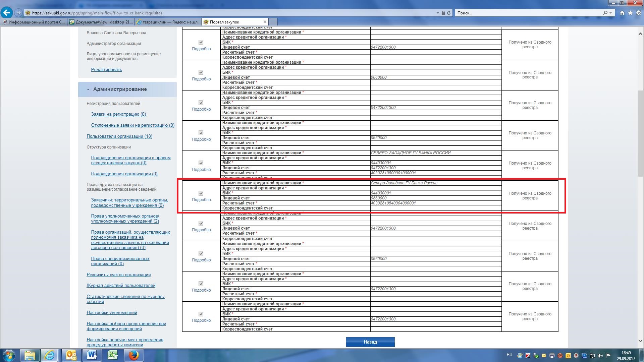The image size is (644, 362).
Task: Switch to the тетрациклин Яндекс tab
Action: click(x=168, y=22)
